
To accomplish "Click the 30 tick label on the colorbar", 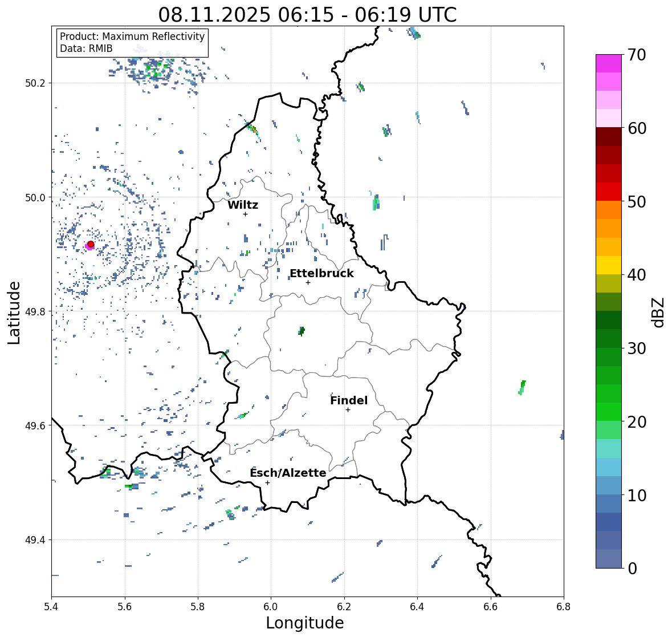I will point(637,348).
